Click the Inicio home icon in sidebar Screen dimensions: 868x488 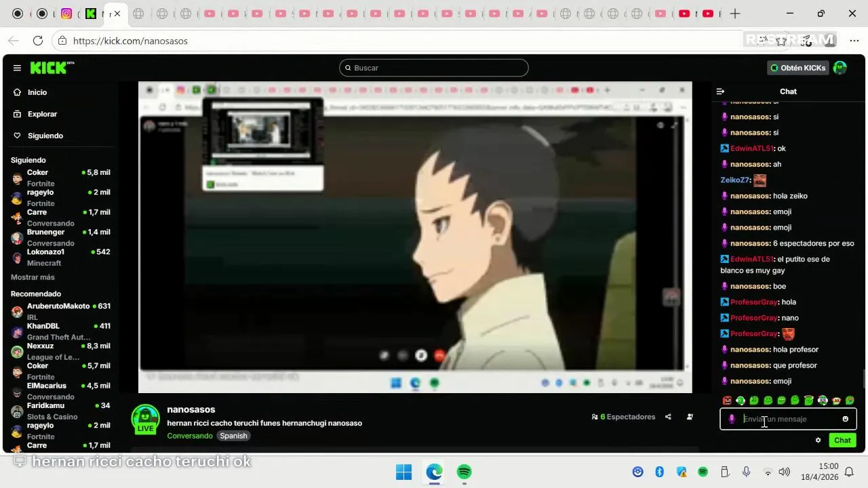(x=17, y=92)
